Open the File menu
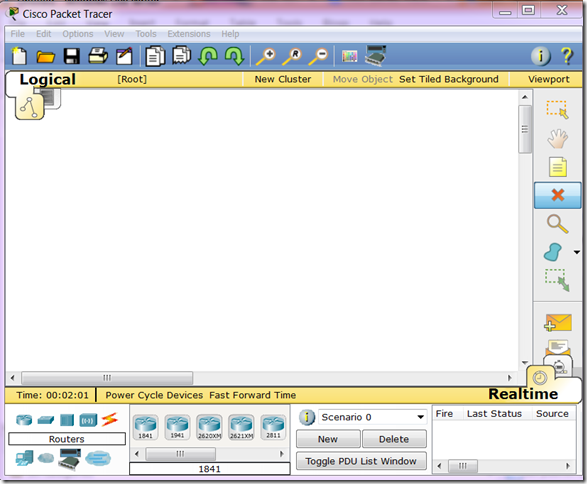 click(x=18, y=34)
